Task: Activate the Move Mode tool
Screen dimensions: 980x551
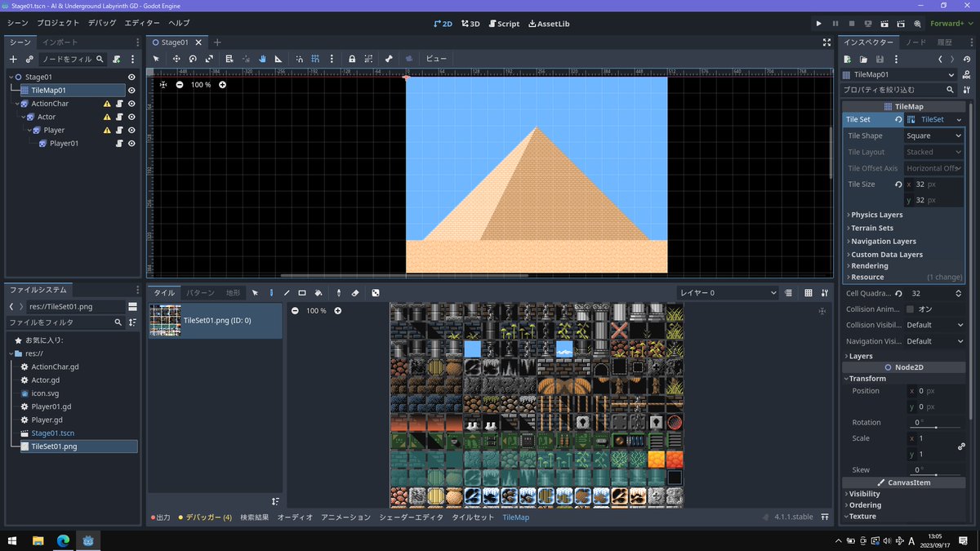Action: tap(176, 59)
